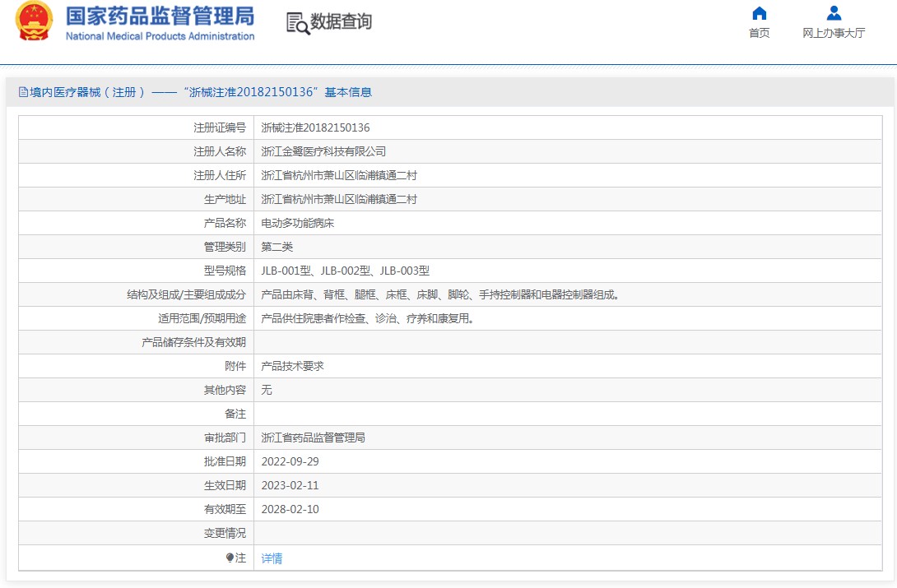The height and width of the screenshot is (588, 897).
Task: Click the document icon before 境内医疗器械
Action: pyautogui.click(x=23, y=92)
